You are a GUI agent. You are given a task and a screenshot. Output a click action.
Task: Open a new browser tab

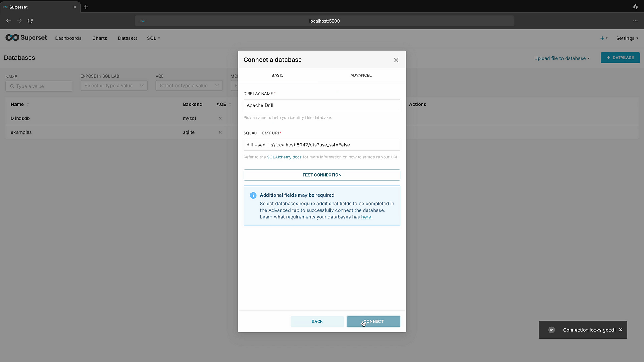click(86, 7)
